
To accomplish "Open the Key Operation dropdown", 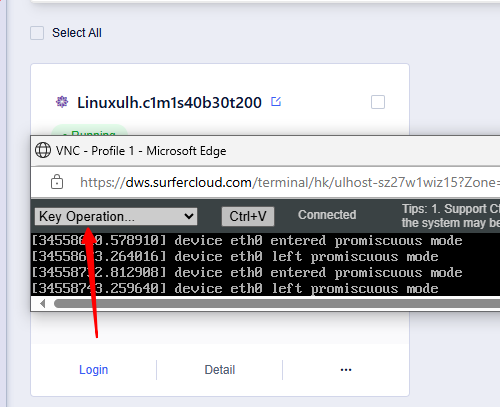I will pyautogui.click(x=116, y=216).
